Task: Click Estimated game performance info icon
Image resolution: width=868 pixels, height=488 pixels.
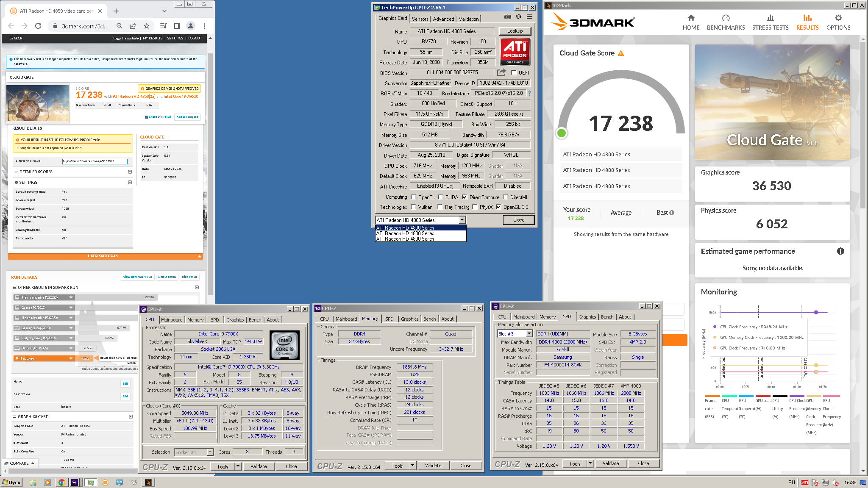Action: [840, 251]
